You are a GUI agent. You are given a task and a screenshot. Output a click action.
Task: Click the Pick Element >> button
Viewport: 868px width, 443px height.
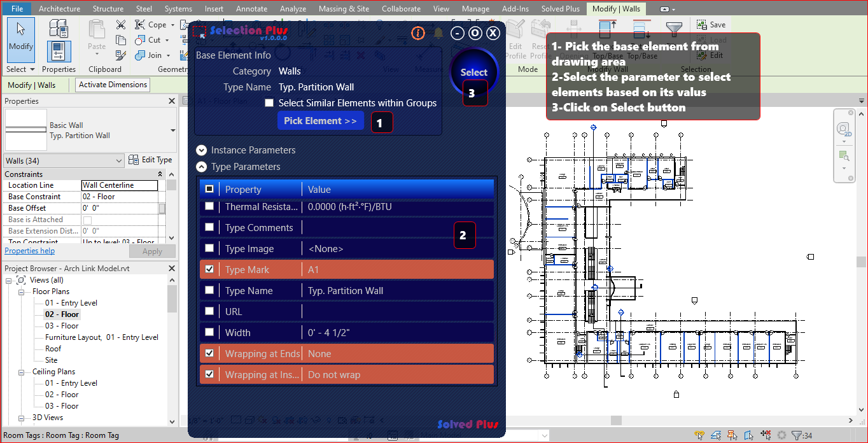click(x=320, y=121)
